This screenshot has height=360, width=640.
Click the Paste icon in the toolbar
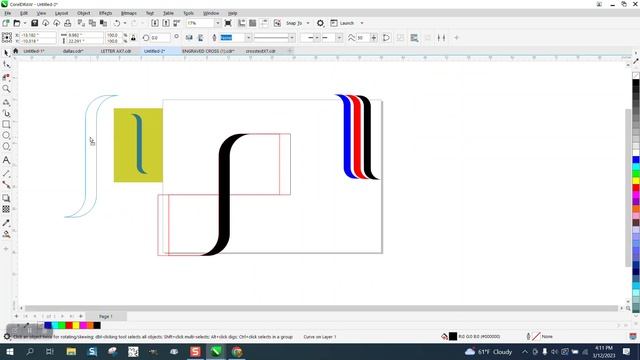pyautogui.click(x=103, y=23)
